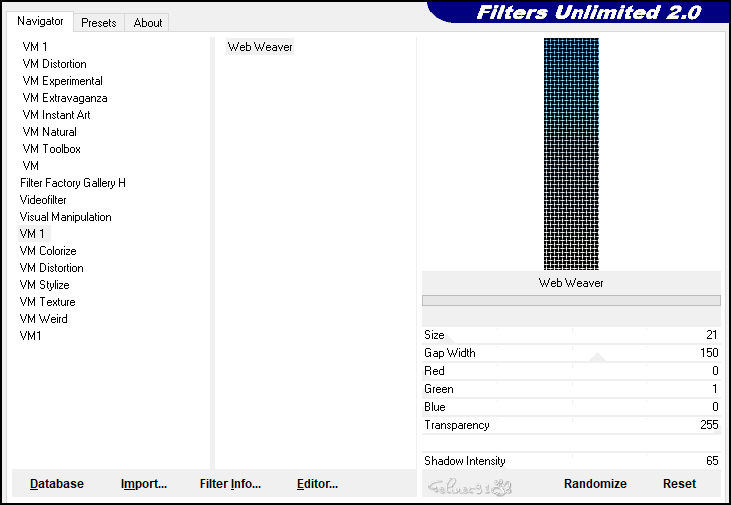Select the topmost VM 1 entry above VM Distortion
The height and width of the screenshot is (505, 731).
tap(35, 47)
